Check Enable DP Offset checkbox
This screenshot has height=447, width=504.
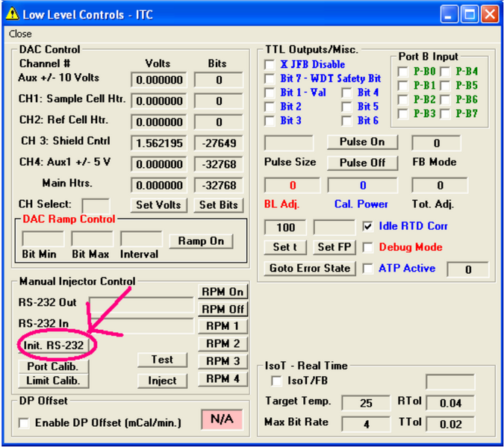pyautogui.click(x=23, y=423)
